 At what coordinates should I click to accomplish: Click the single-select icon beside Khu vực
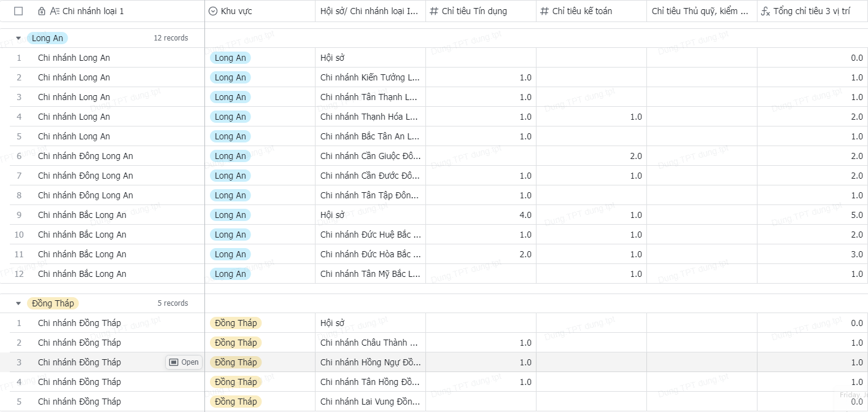click(x=213, y=11)
